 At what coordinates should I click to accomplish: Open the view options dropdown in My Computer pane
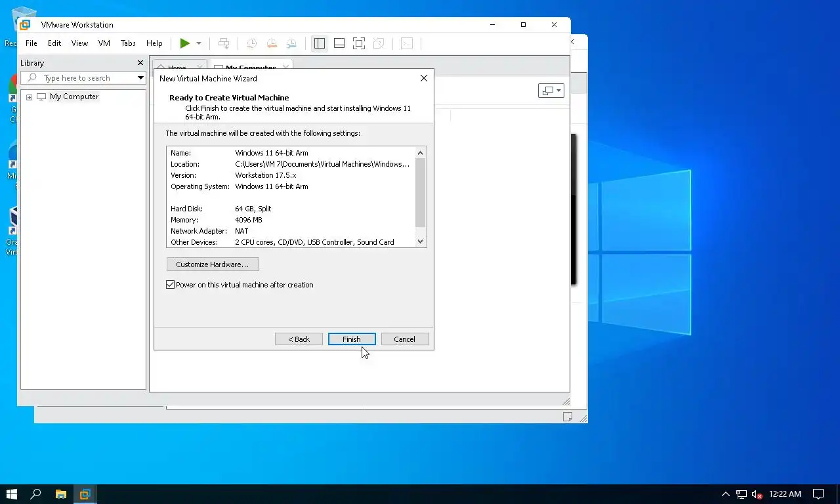point(551,91)
